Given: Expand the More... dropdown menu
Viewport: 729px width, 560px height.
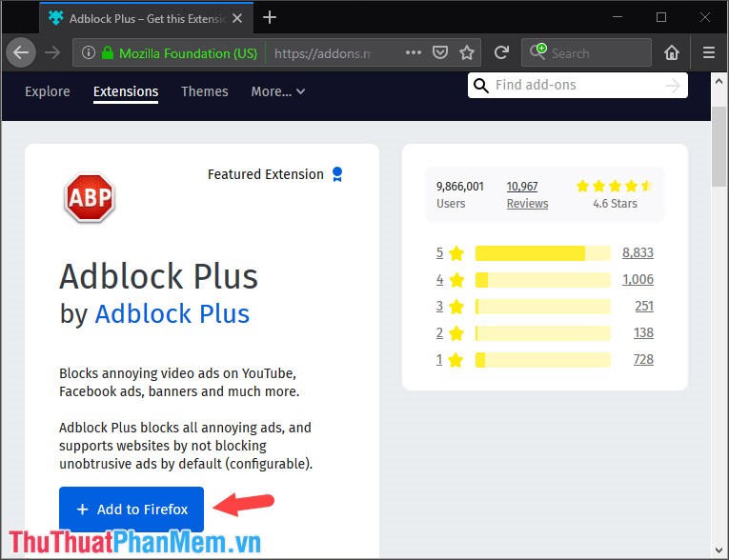Looking at the screenshot, I should [x=278, y=91].
